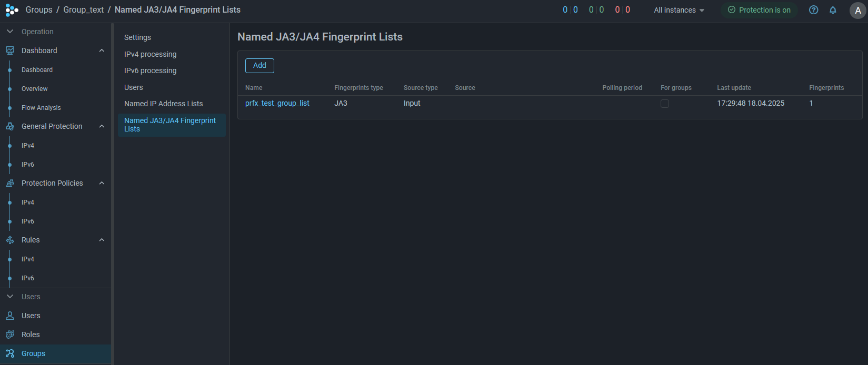Select the IPv4 processing menu item
The image size is (868, 365).
[x=150, y=54]
